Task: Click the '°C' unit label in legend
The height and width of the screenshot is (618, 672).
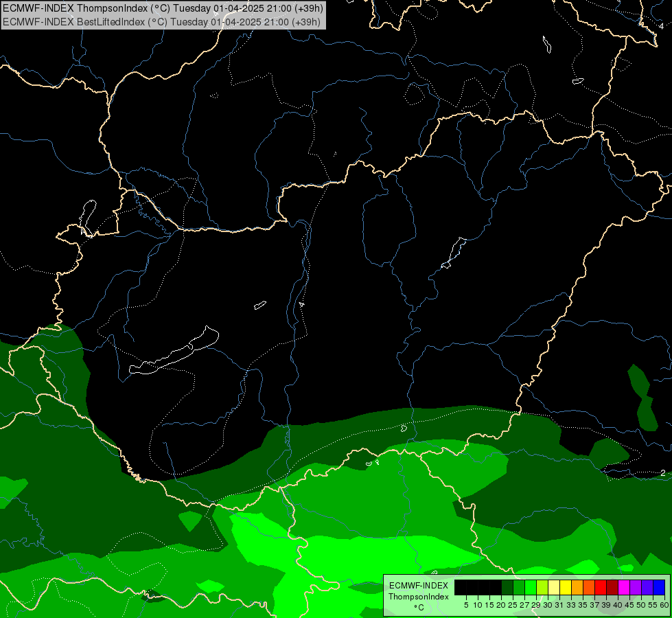Action: pos(419,608)
